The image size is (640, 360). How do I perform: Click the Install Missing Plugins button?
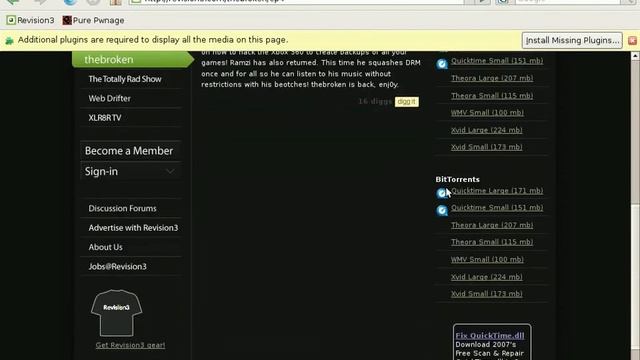click(572, 40)
